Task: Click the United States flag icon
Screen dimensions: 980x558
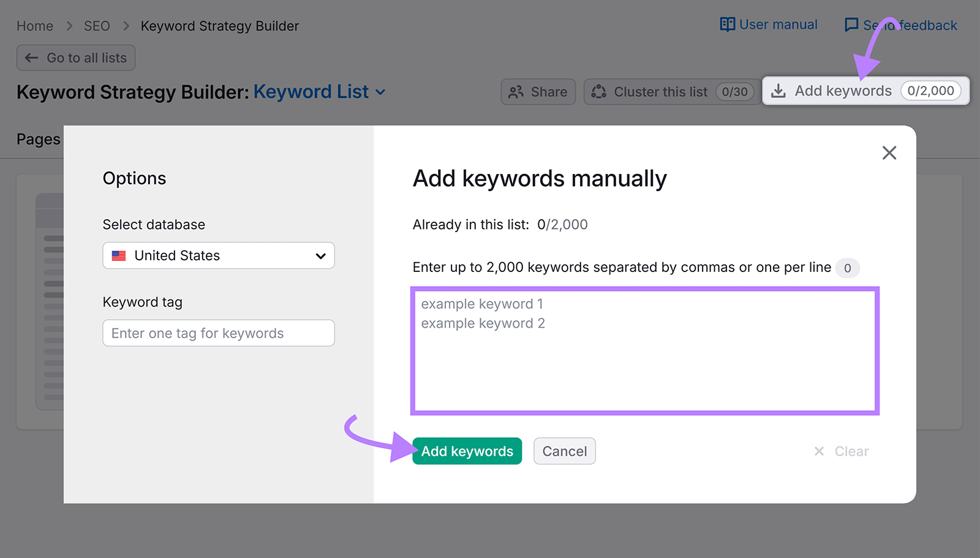Action: tap(120, 255)
